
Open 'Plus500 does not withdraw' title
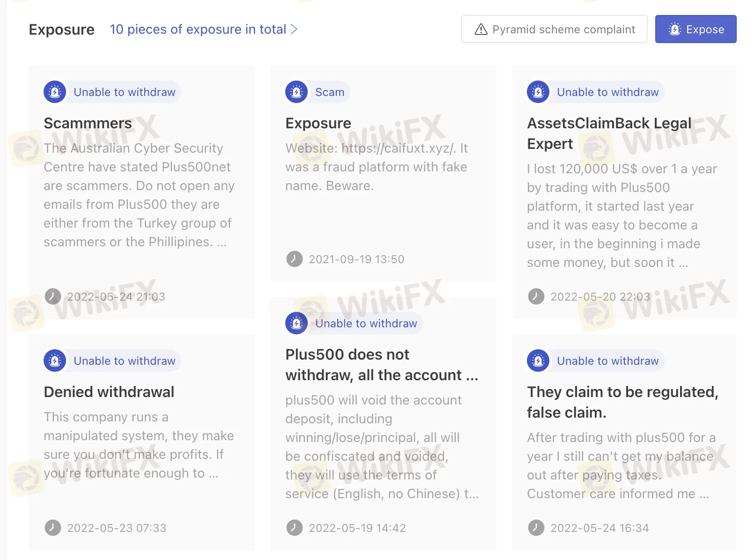tap(382, 365)
